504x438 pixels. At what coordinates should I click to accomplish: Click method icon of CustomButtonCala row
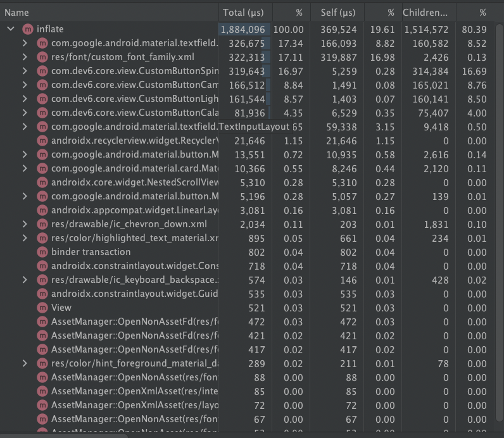click(x=42, y=113)
